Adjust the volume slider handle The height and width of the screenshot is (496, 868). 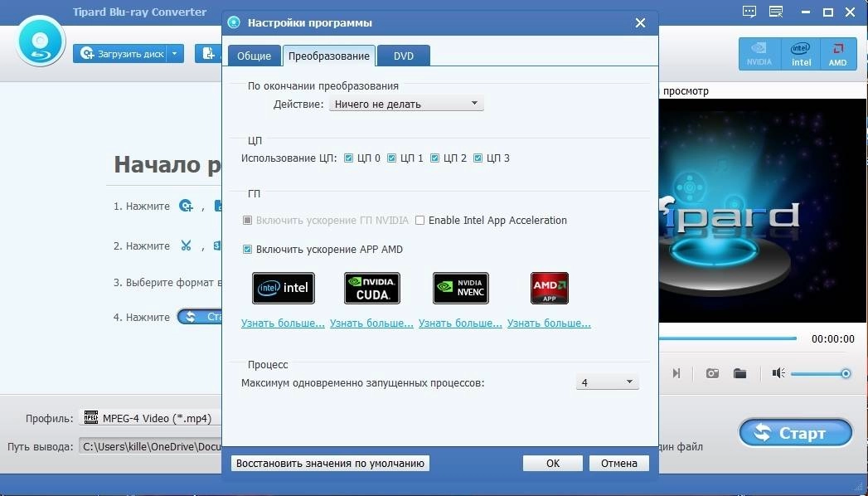point(846,374)
